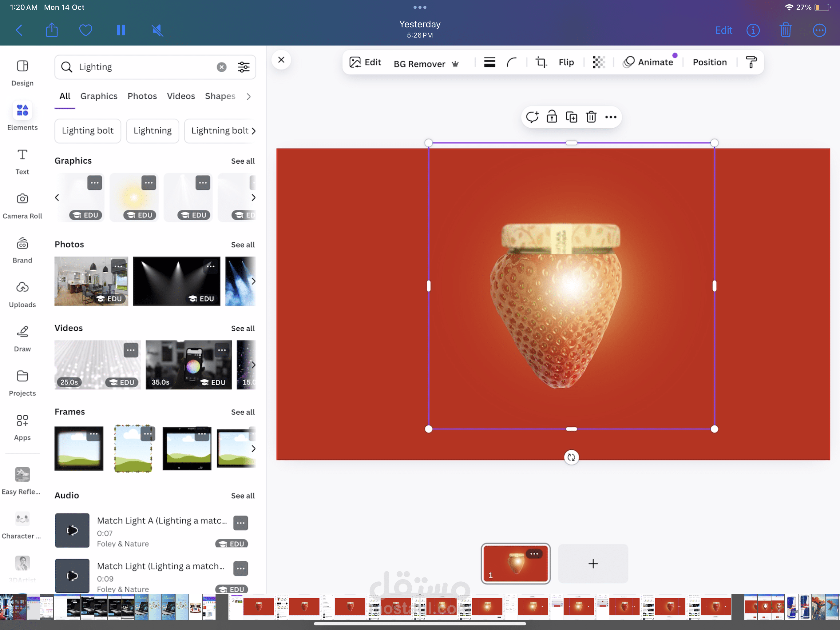The height and width of the screenshot is (630, 840).
Task: Click See all next to Videos
Action: coord(243,328)
